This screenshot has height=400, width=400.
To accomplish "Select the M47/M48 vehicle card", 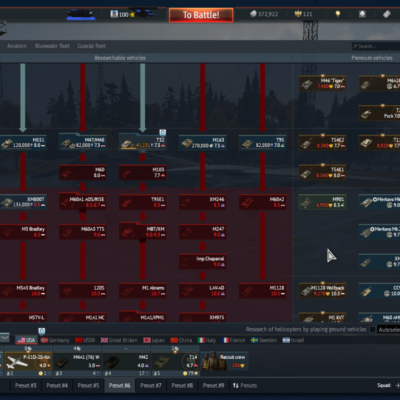I will coord(83,143).
